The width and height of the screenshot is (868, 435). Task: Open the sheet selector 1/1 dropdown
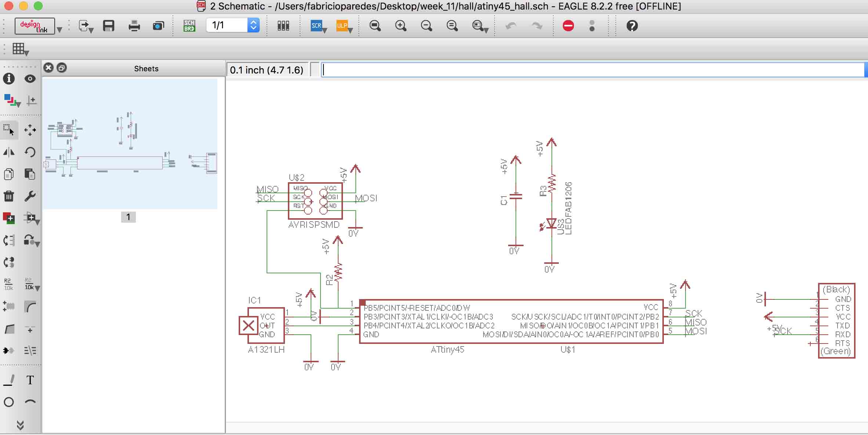253,25
